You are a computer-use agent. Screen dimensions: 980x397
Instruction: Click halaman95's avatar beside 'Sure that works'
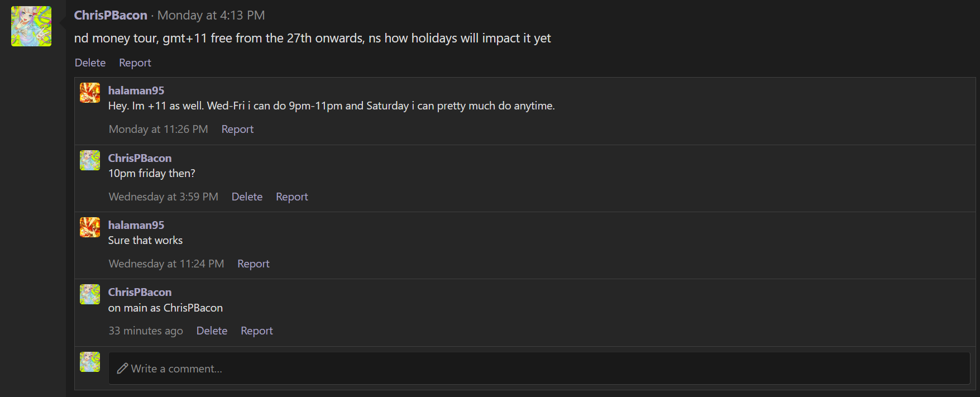[90, 227]
